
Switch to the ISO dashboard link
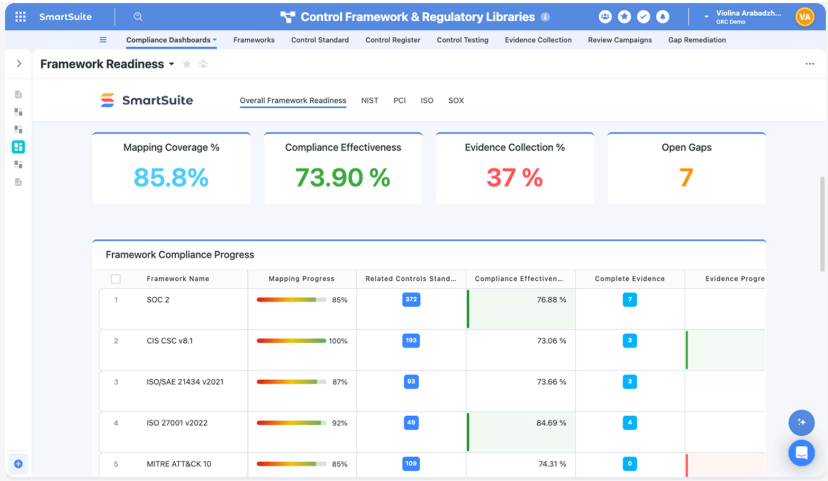point(427,100)
